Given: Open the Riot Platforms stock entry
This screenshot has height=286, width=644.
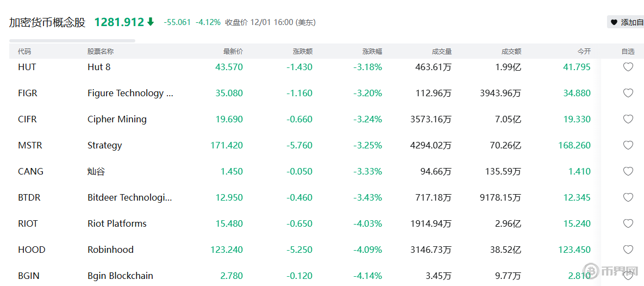Looking at the screenshot, I should (x=117, y=224).
